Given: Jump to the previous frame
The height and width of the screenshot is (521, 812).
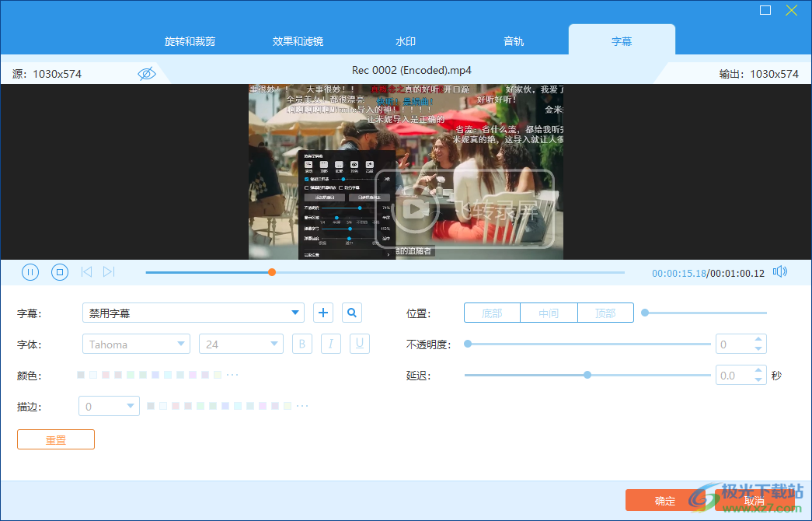Looking at the screenshot, I should click(86, 272).
